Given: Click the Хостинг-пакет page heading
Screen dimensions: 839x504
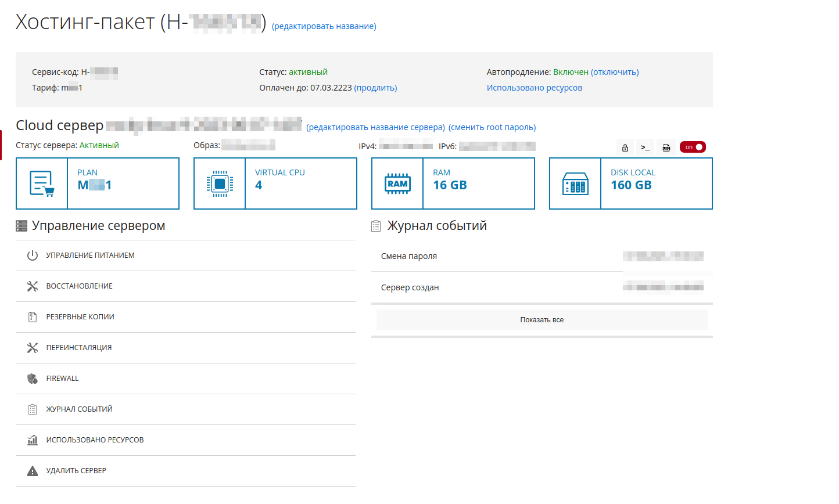Looking at the screenshot, I should [141, 22].
